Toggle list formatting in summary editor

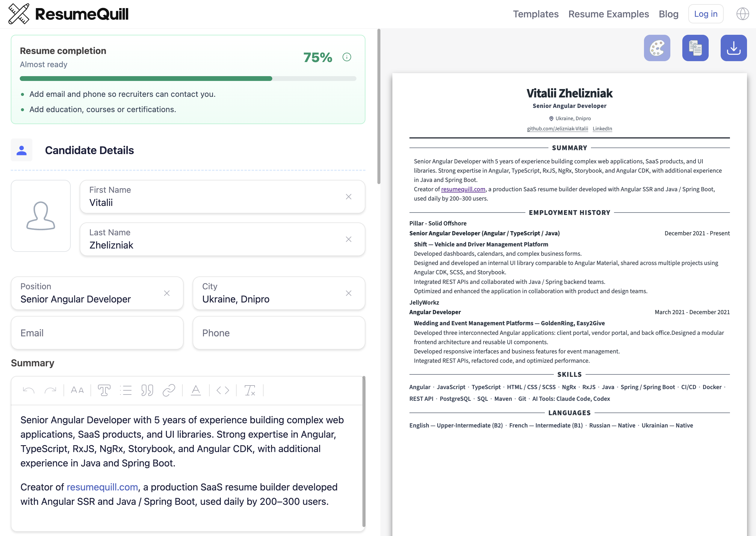click(x=126, y=390)
